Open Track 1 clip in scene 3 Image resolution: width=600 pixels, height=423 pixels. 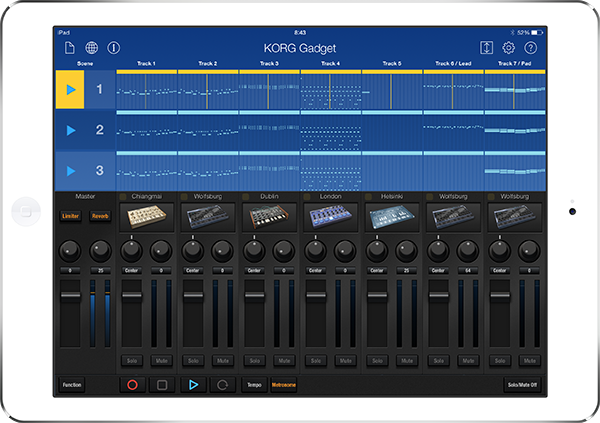pyautogui.click(x=147, y=173)
